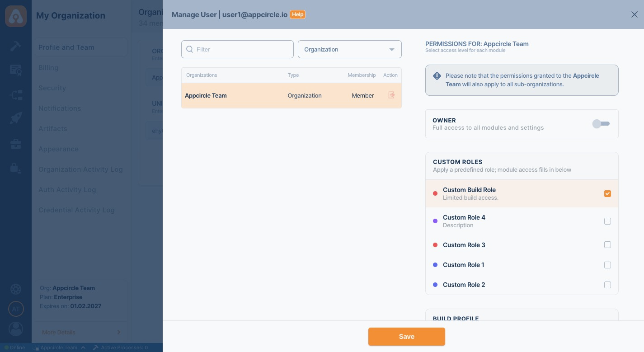This screenshot has width=644, height=352.
Task: Click the red dot beside Custom Build Role
Action: click(x=435, y=193)
